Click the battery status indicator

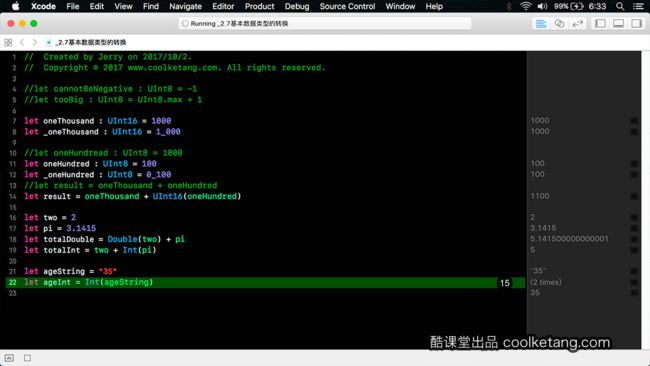click(569, 6)
